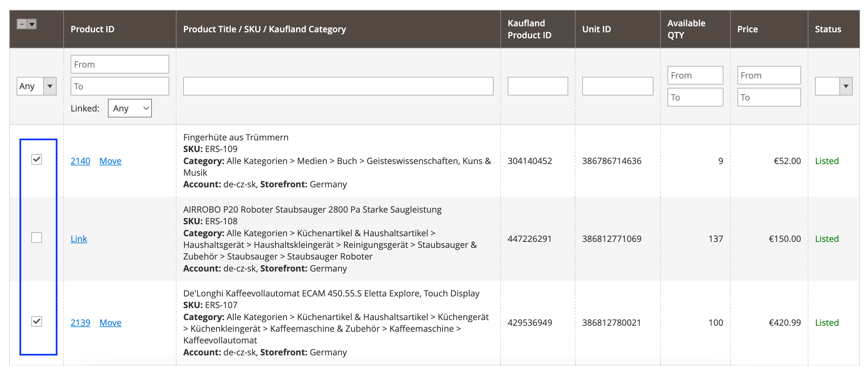Click Link for AIRROBO P20 product
This screenshot has width=868, height=366.
coord(79,239)
